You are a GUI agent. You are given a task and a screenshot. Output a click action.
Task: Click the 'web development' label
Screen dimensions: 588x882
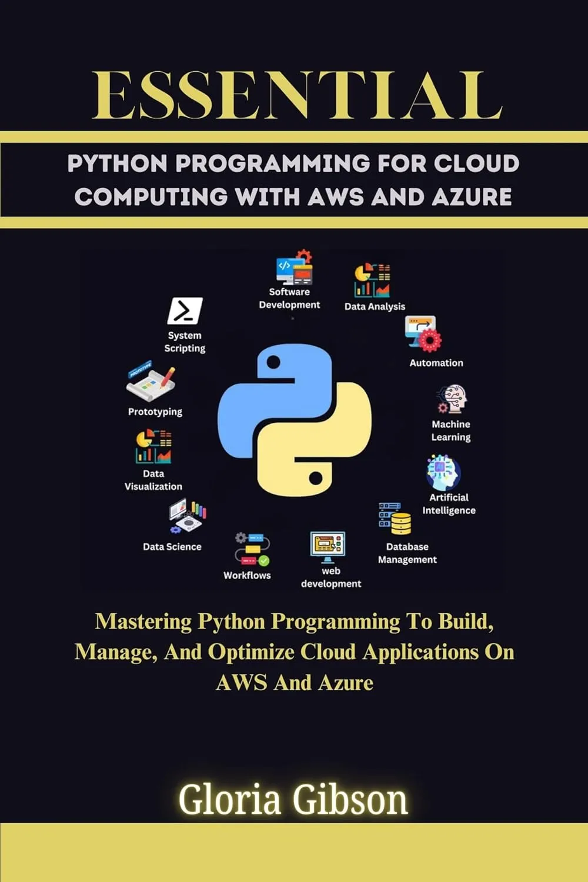[x=331, y=577]
